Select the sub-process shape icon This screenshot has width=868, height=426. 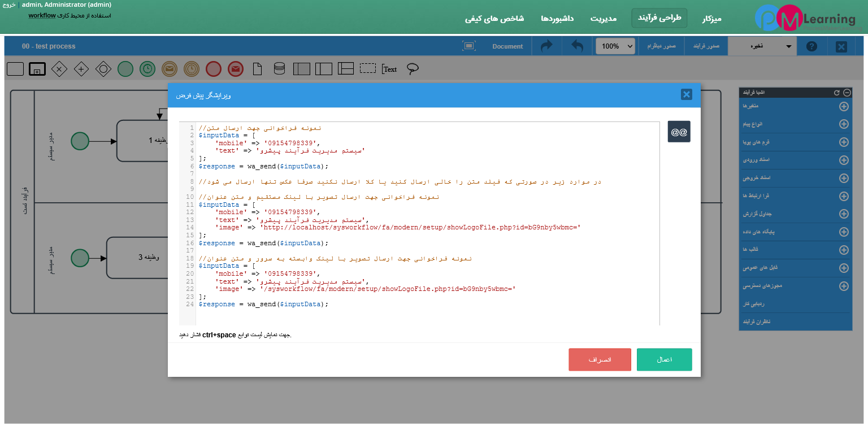(x=37, y=69)
